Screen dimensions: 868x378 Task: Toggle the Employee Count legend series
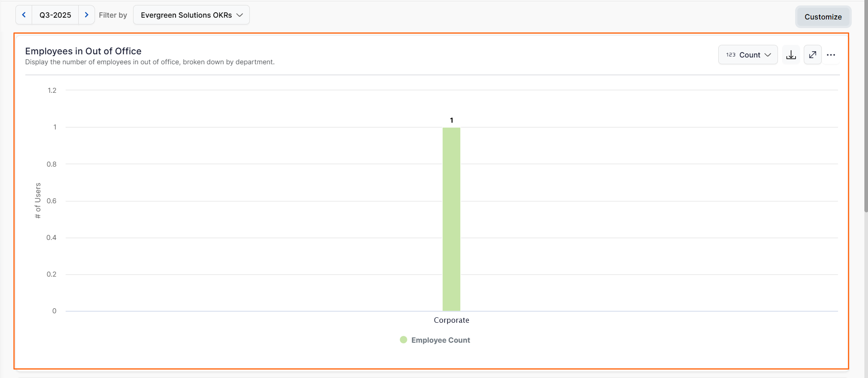coord(435,340)
